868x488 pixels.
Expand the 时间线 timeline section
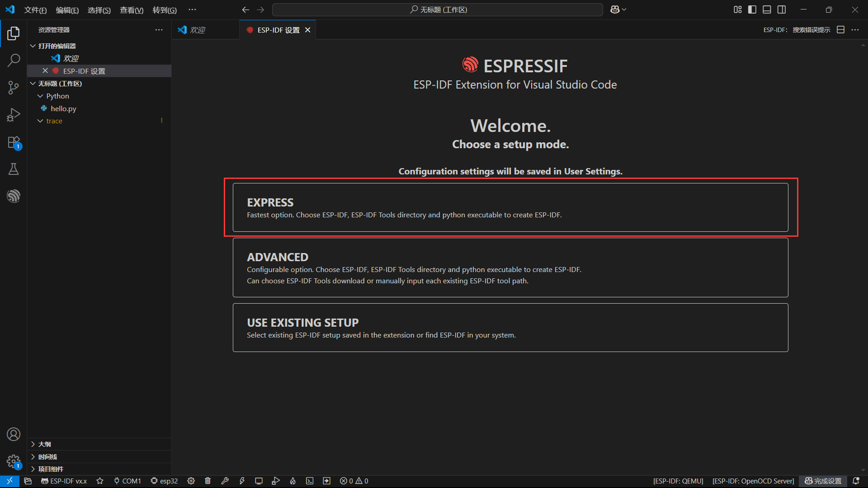pos(99,457)
